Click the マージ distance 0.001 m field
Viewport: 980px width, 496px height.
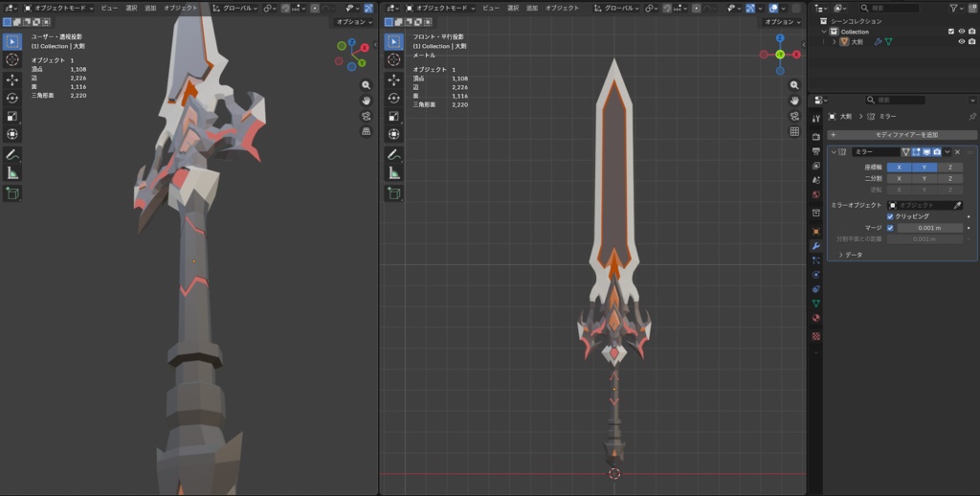(930, 228)
